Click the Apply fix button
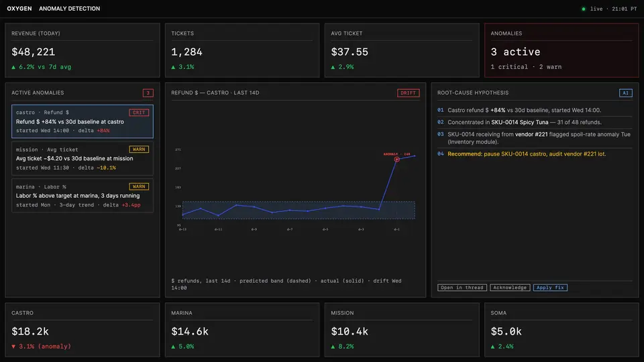644x362 pixels. tap(550, 288)
